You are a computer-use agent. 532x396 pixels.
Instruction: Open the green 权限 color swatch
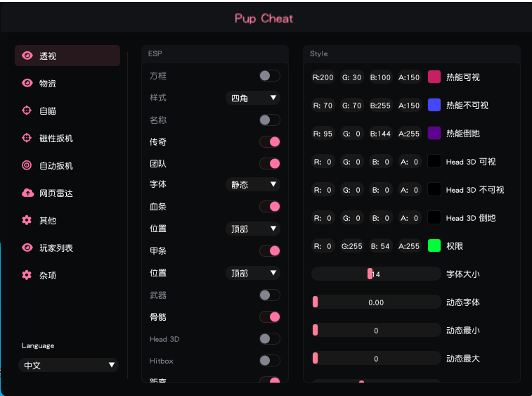[x=434, y=245]
